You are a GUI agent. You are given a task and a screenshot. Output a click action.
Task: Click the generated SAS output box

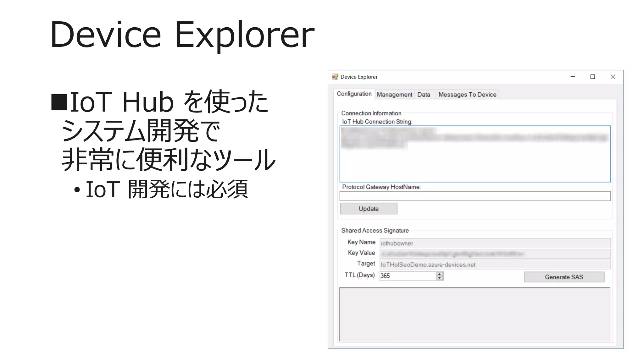point(475,314)
